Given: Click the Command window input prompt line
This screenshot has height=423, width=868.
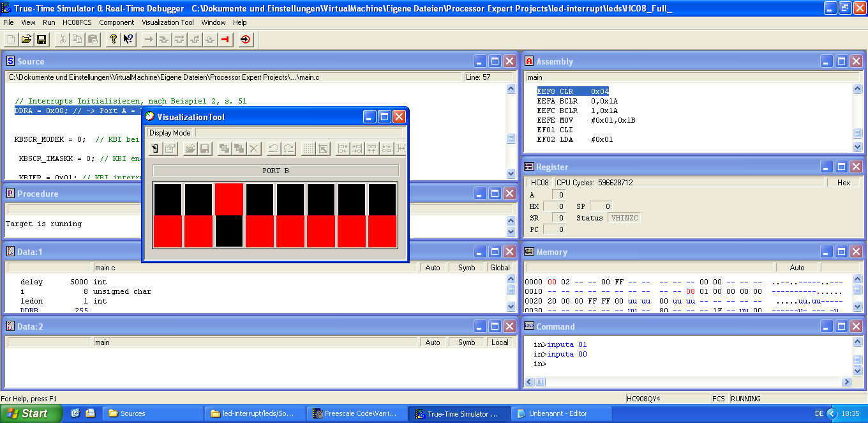Looking at the screenshot, I should click(x=574, y=364).
